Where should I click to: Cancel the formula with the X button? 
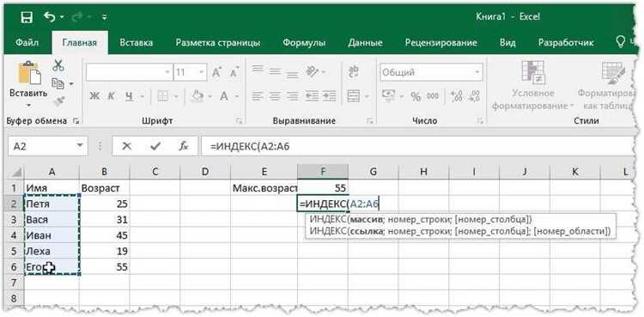tap(127, 146)
